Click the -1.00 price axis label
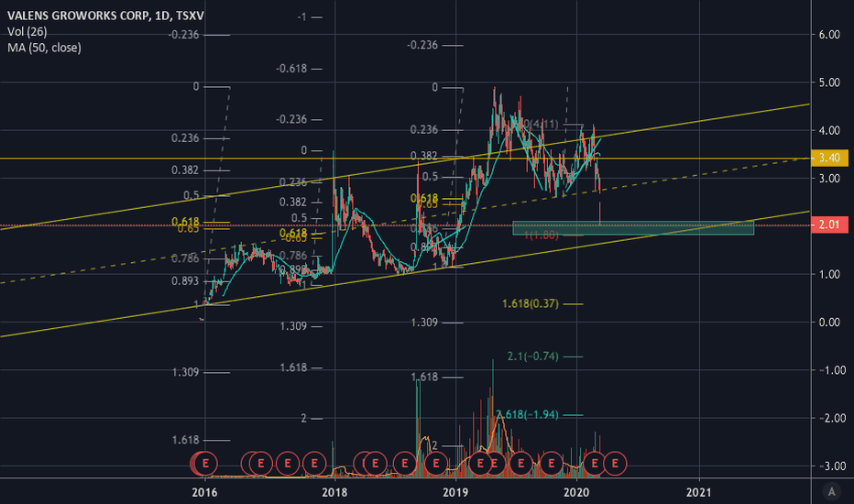 [x=832, y=370]
